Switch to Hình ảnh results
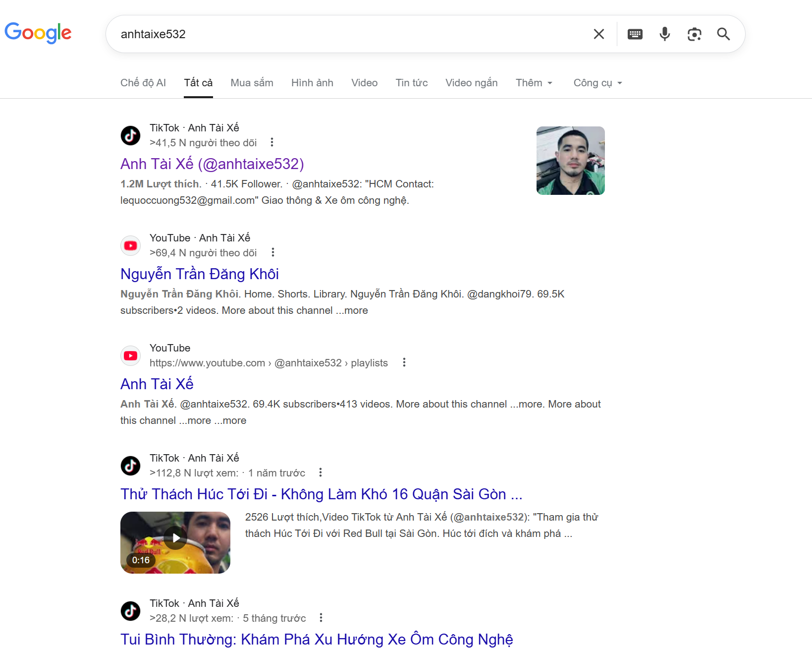 click(312, 83)
